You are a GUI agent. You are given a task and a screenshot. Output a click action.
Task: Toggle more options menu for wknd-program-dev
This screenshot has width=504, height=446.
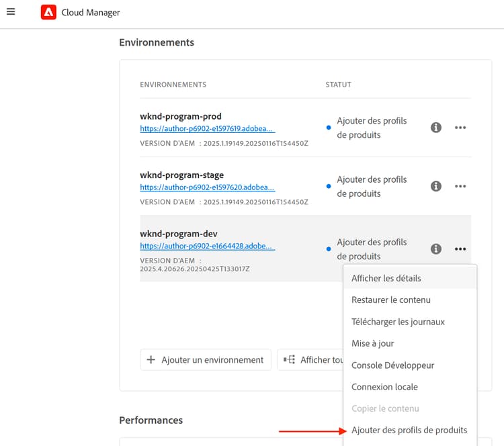(x=460, y=249)
